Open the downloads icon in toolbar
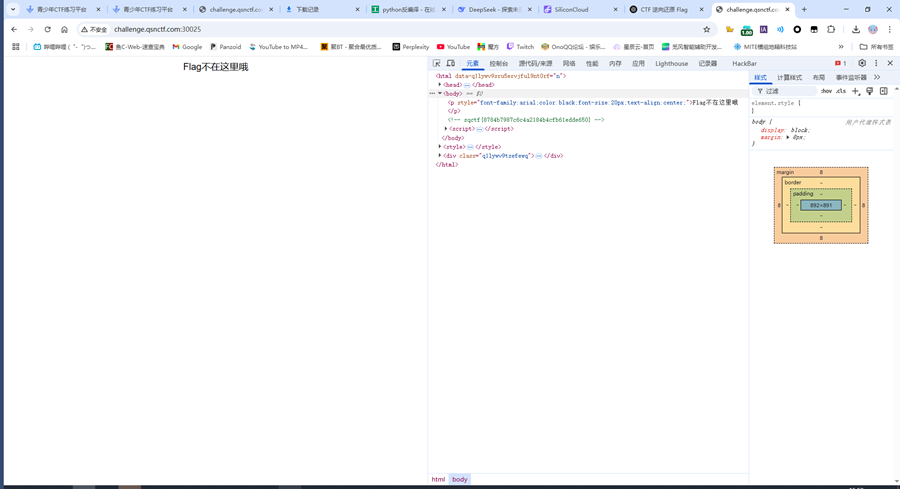The width and height of the screenshot is (900, 489). 856,29
